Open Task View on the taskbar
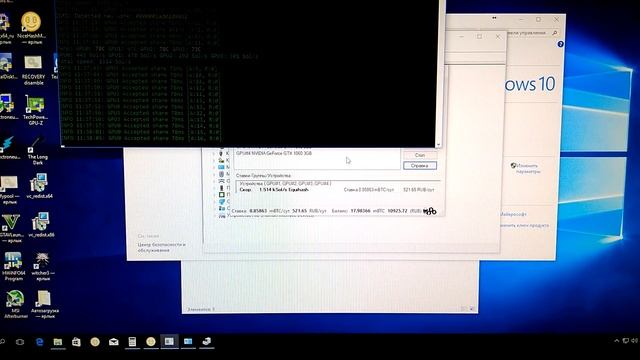This screenshot has height=360, width=640. click(20, 342)
